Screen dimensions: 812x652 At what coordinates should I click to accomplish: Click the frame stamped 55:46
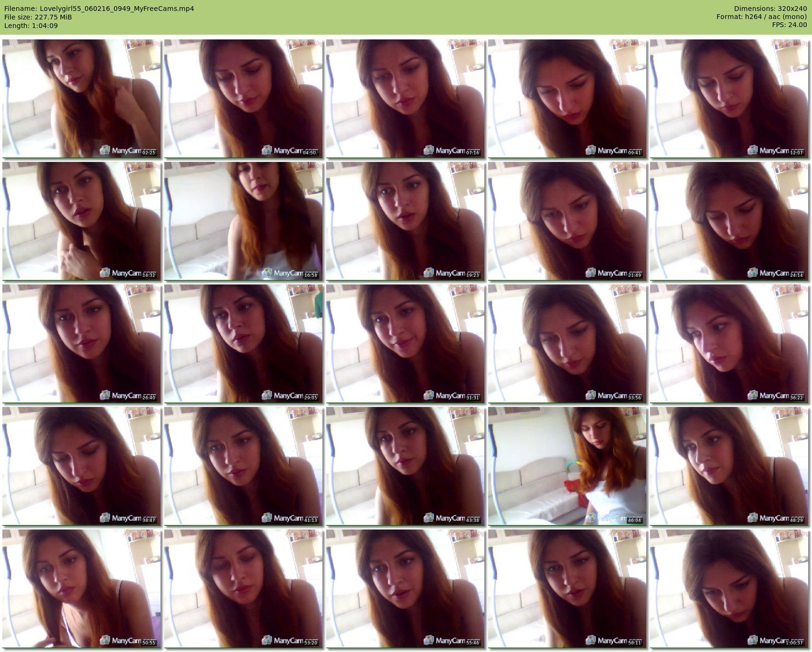click(x=405, y=588)
